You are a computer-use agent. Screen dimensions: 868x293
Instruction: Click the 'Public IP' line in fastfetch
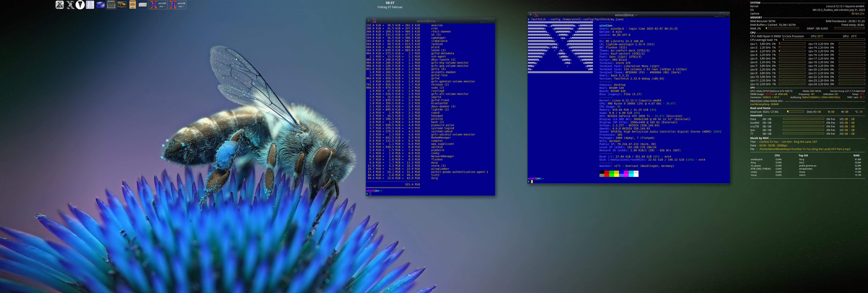click(x=628, y=144)
